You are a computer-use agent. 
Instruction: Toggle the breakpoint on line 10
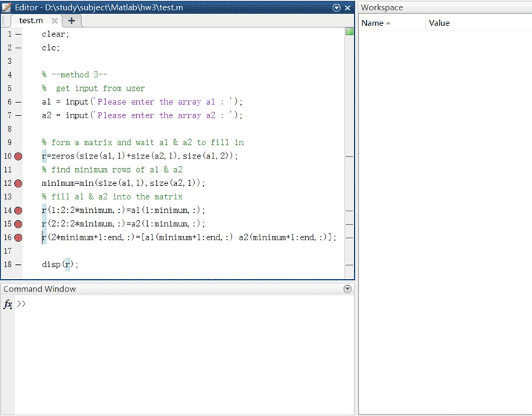coord(19,156)
